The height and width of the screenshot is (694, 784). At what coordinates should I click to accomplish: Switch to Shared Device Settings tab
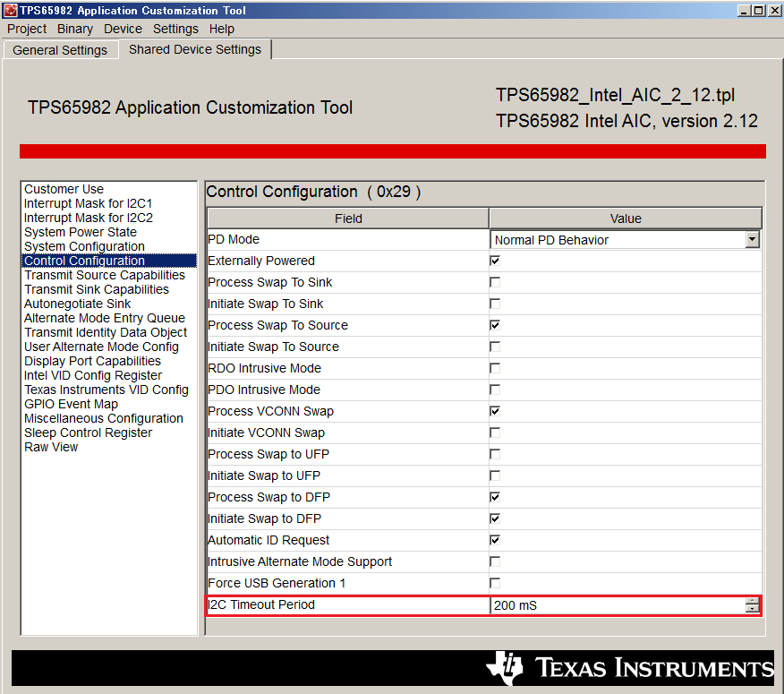[x=195, y=49]
